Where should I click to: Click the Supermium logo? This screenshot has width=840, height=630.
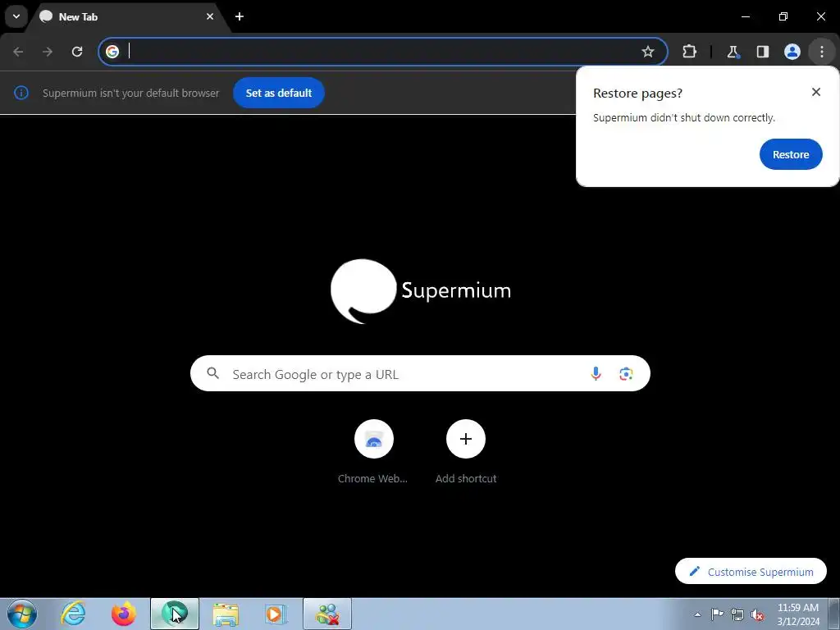[x=421, y=291]
